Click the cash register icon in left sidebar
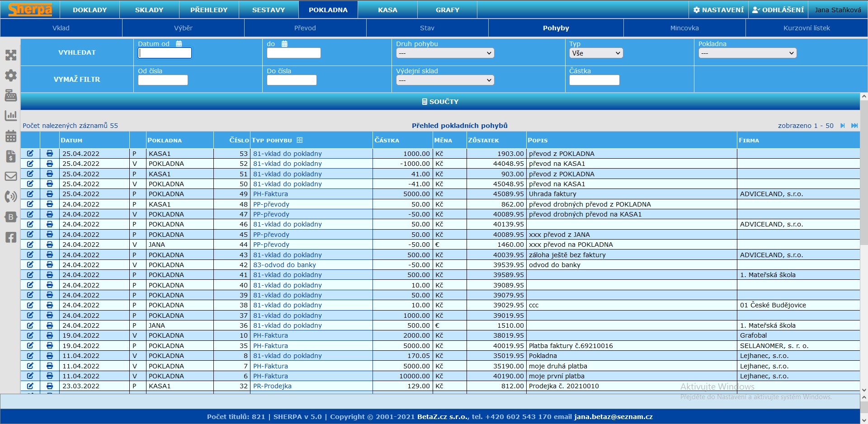868x424 pixels. (x=11, y=95)
